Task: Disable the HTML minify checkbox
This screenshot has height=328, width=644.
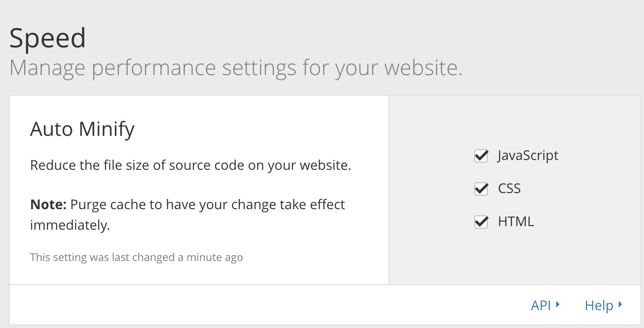Action: pyautogui.click(x=481, y=222)
